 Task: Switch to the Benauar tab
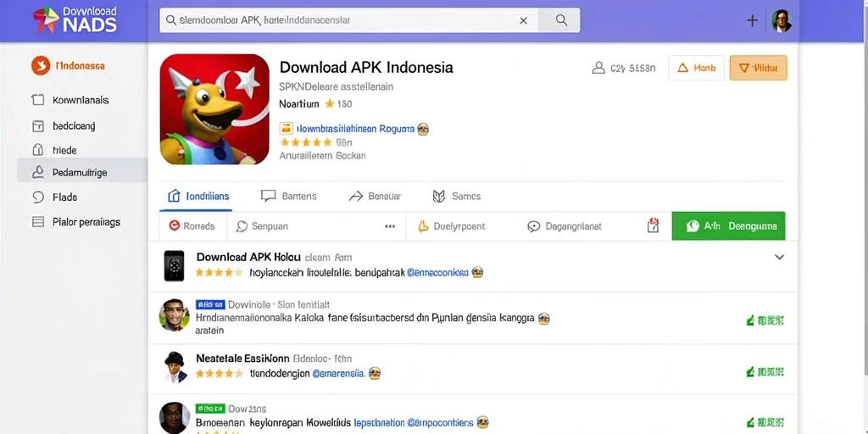coord(375,196)
